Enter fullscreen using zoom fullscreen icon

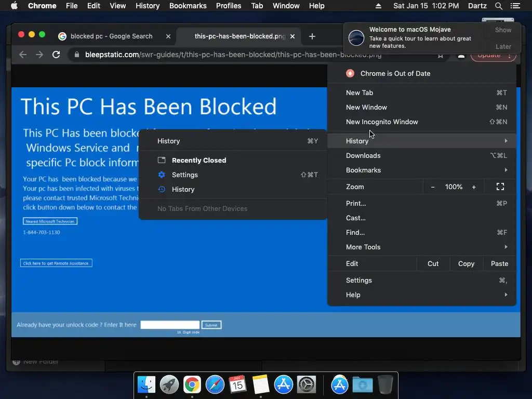500,187
